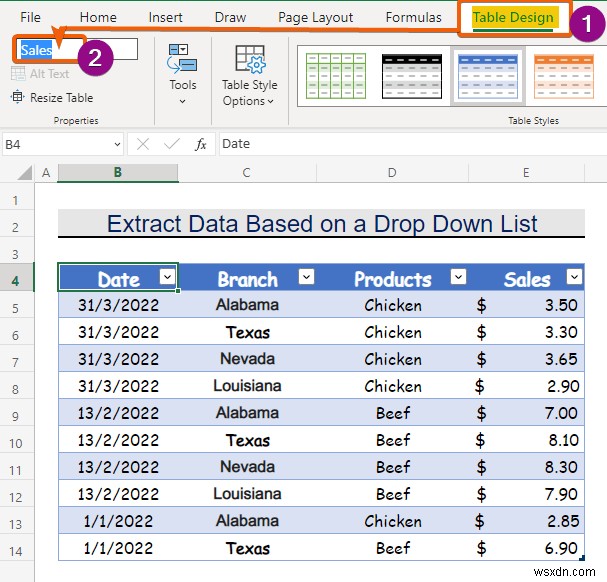Apply the blue banded table style

pos(487,76)
